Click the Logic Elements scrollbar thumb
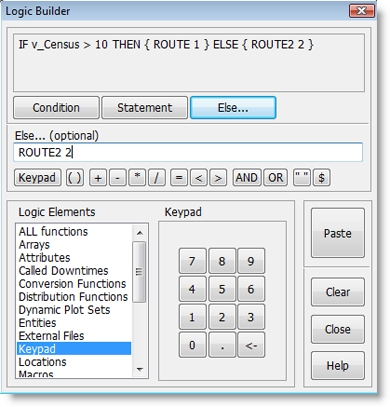Viewport: 390px width, 407px height. tap(140, 272)
